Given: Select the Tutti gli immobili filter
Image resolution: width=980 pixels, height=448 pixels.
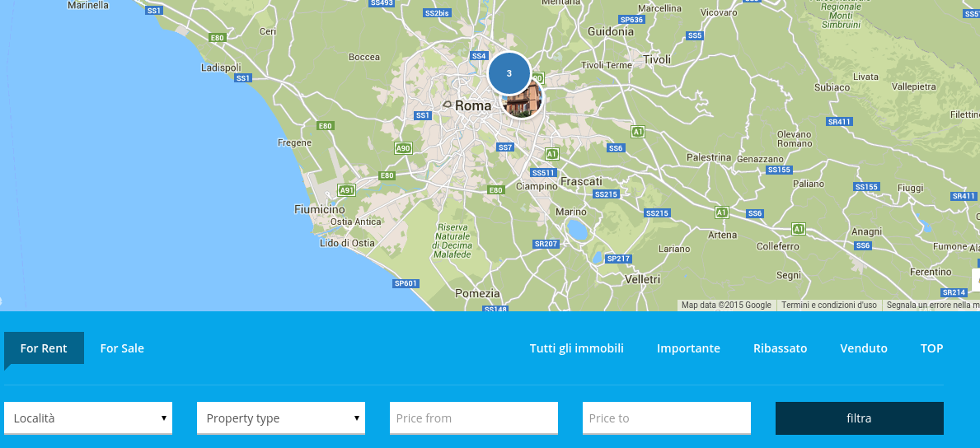Looking at the screenshot, I should [x=577, y=348].
